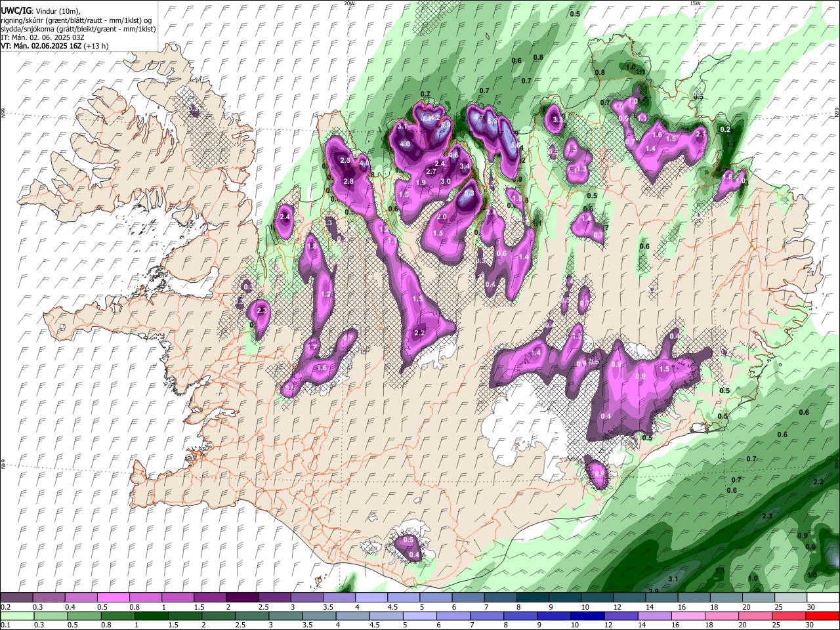The width and height of the screenshot is (840, 630).
Task: Click the 'Vindur (10m),' header text
Action: click(57, 10)
